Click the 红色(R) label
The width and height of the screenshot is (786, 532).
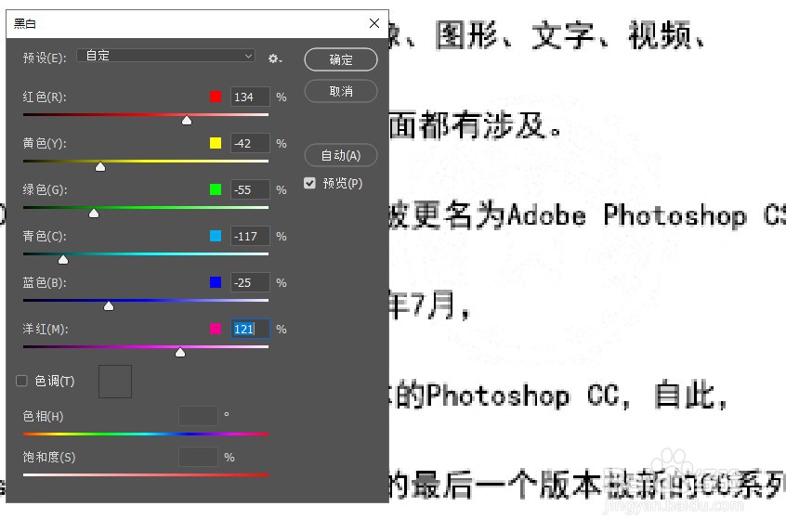(45, 97)
